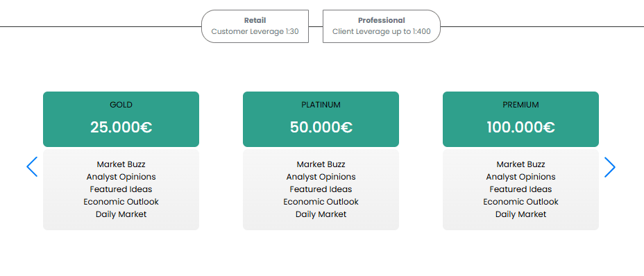This screenshot has height=276, width=644.
Task: Click Featured Ideas in the Gold card
Action: pos(121,189)
